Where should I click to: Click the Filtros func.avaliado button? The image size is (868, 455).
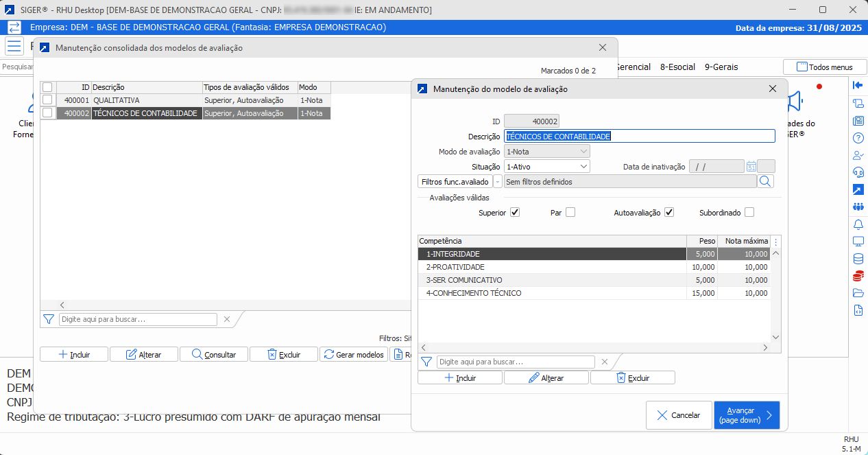(455, 182)
